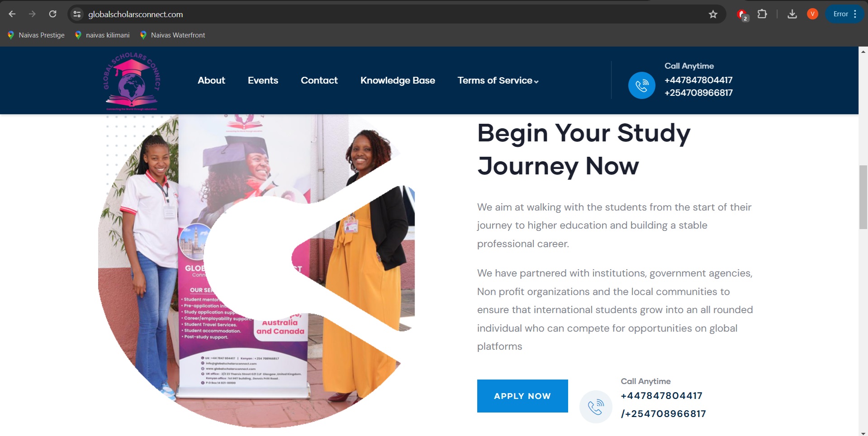868x436 pixels.
Task: Click the blue phone icon in header
Action: 641,85
